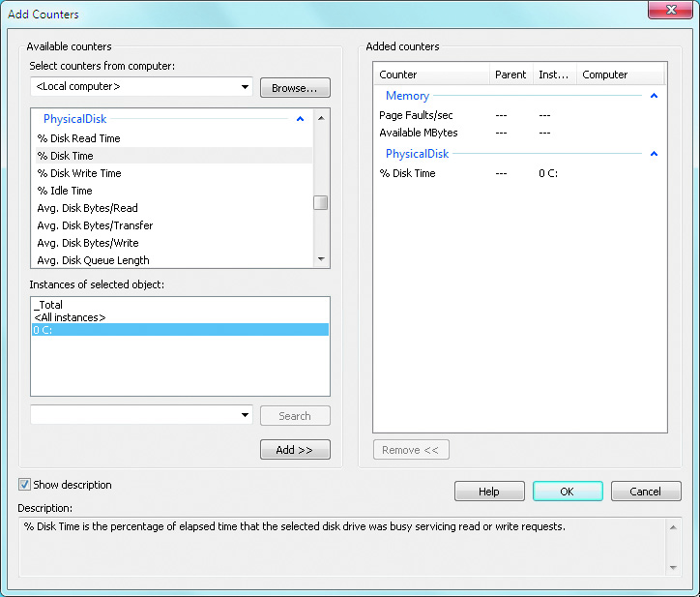Click the Parent column header
Viewport: 700px width, 597px height.
511,75
